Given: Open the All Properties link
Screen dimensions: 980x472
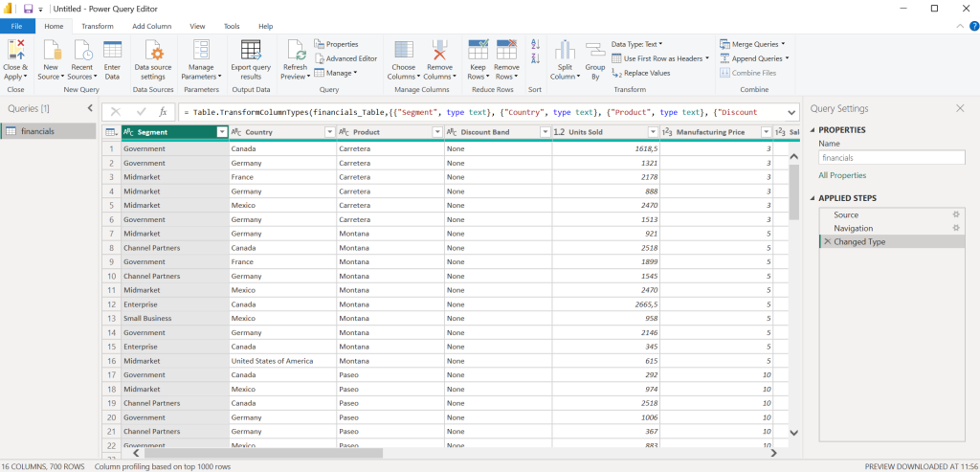Looking at the screenshot, I should (842, 175).
